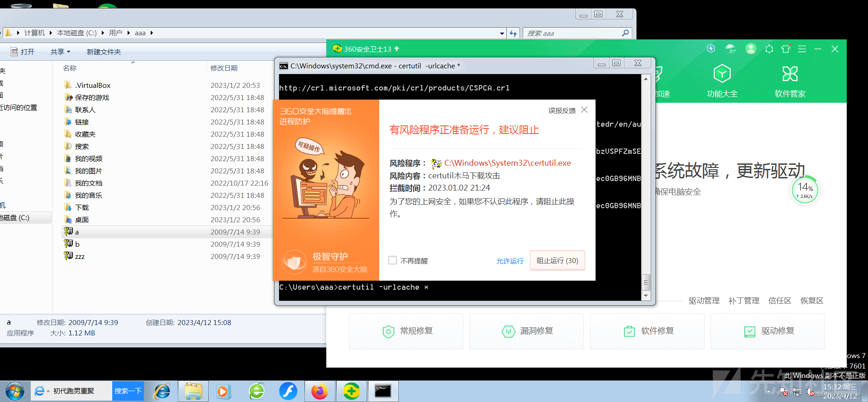Viewport: 868px width, 402px height.
Task: Click the arrow after 本地磁盘 (C:) breadcrumb
Action: 103,33
